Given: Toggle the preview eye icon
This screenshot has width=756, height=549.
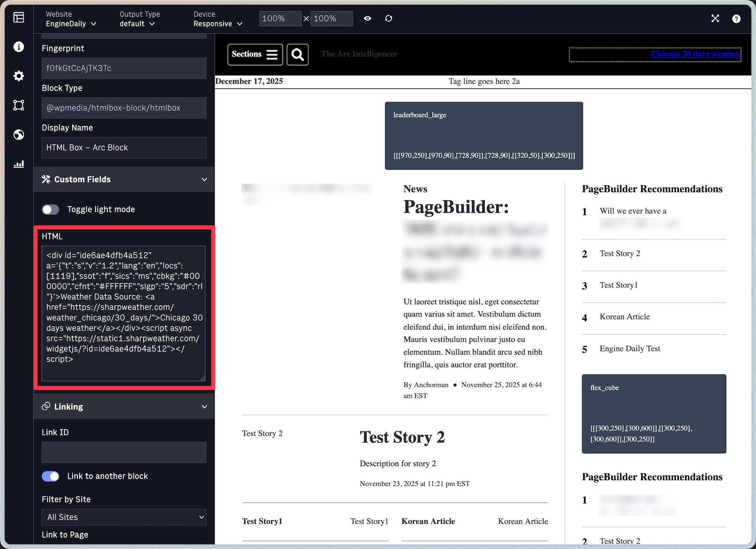Looking at the screenshot, I should tap(367, 19).
